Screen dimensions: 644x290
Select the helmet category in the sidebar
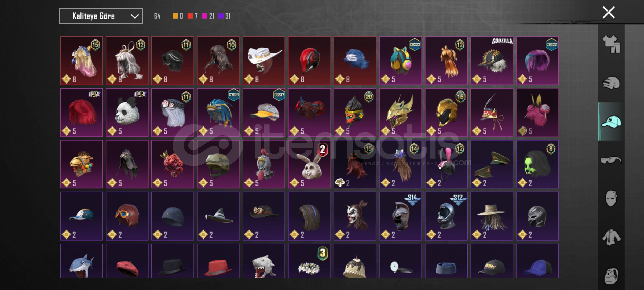pyautogui.click(x=611, y=83)
